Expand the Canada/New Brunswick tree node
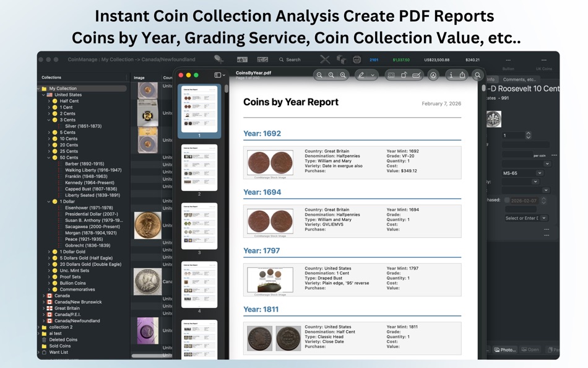Viewport: 588px width, 368px height. (43, 302)
